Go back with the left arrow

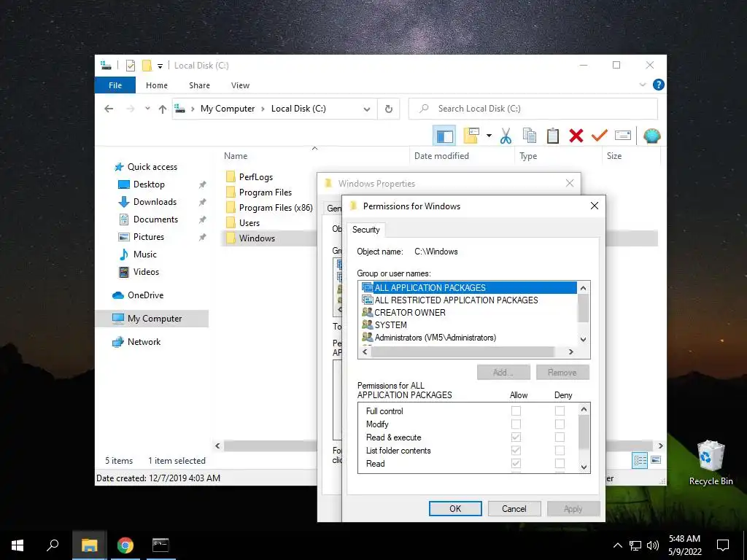[x=109, y=109]
